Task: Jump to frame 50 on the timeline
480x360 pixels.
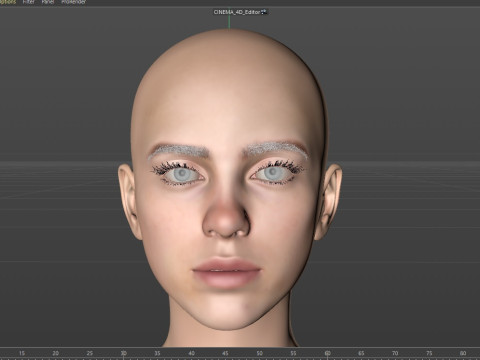Action: [x=259, y=353]
